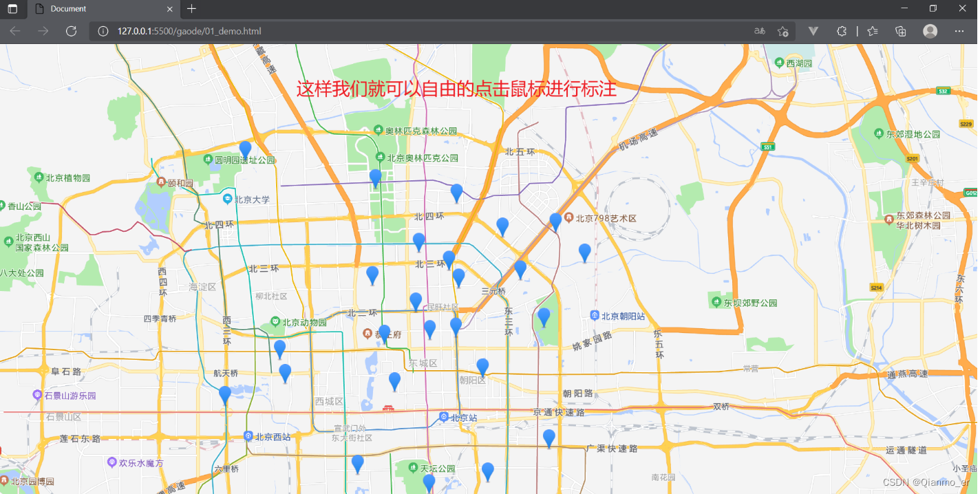This screenshot has width=980, height=494.
Task: Click the 东坝郊野公园 park icon
Action: coord(715,301)
